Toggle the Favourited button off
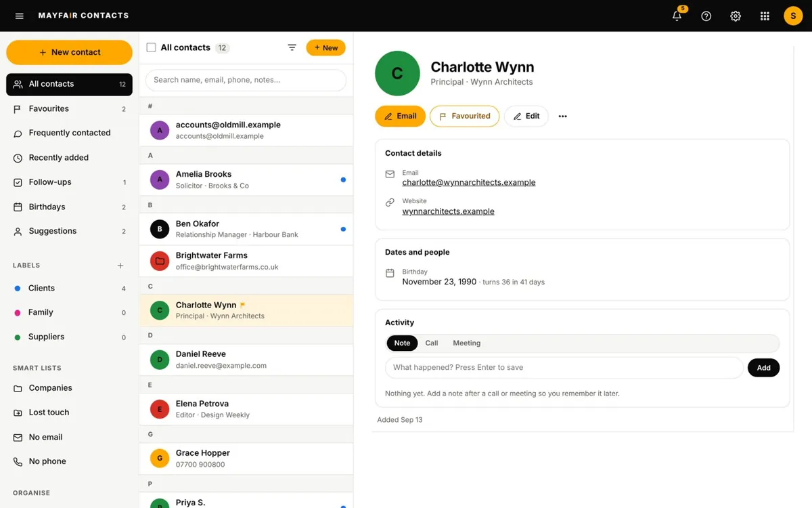The height and width of the screenshot is (508, 812). pos(464,117)
